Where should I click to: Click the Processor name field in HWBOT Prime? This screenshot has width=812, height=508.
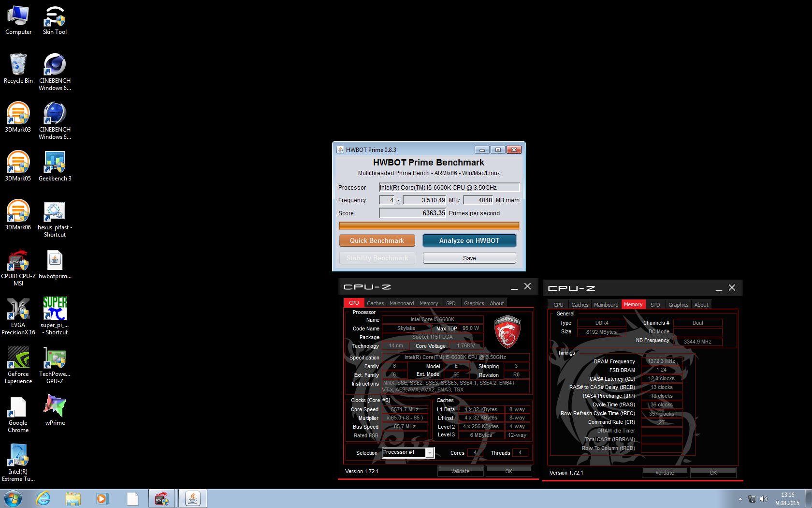[449, 187]
